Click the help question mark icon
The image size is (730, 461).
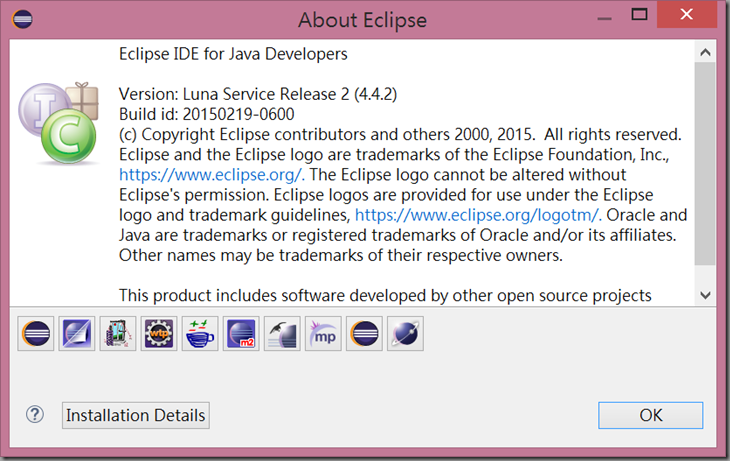35,414
